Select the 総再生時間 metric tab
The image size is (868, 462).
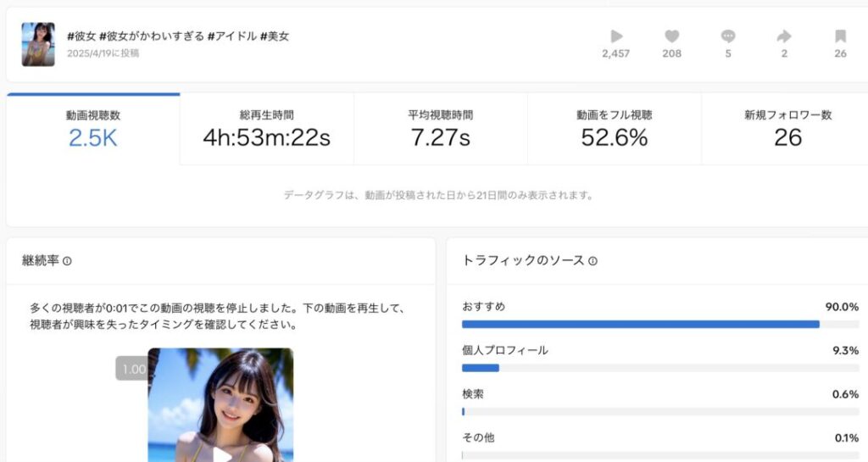coord(266,129)
